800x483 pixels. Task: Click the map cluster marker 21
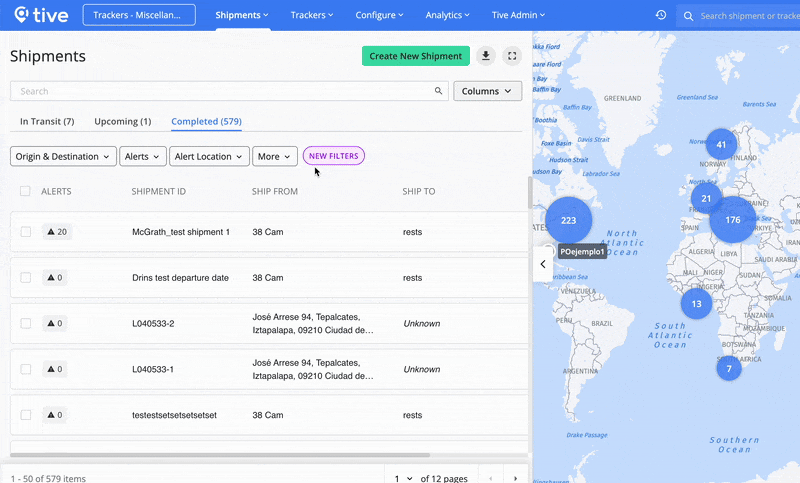[706, 198]
